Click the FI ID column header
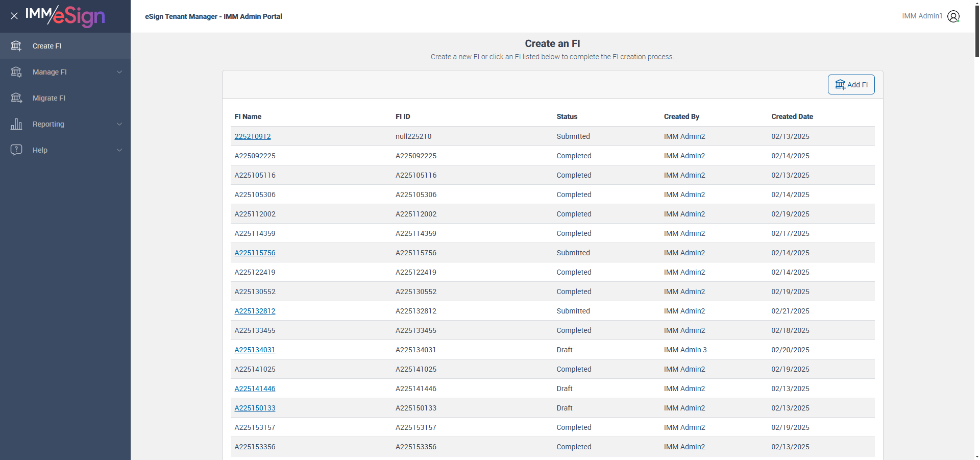 [x=403, y=116]
